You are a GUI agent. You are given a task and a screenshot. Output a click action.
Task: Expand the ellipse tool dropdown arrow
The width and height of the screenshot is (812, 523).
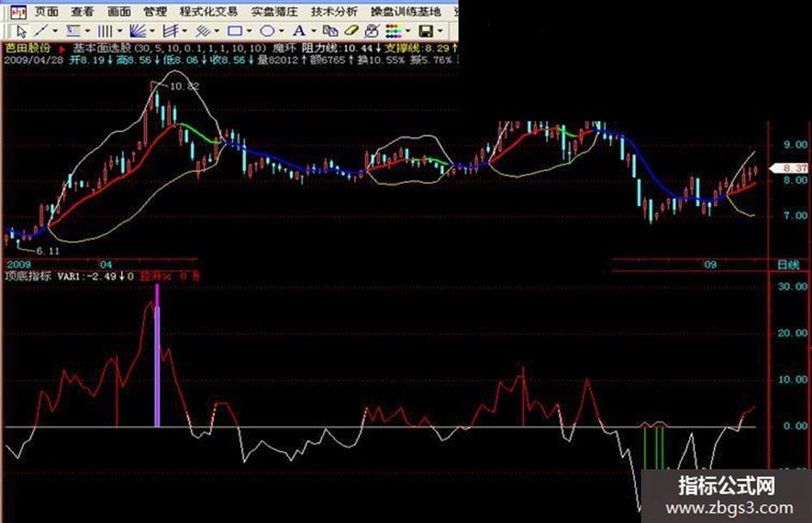[282, 32]
